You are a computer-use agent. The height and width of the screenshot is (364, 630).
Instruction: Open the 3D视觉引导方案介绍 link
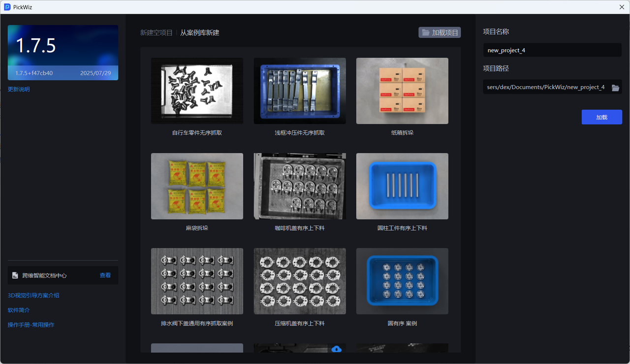(33, 296)
